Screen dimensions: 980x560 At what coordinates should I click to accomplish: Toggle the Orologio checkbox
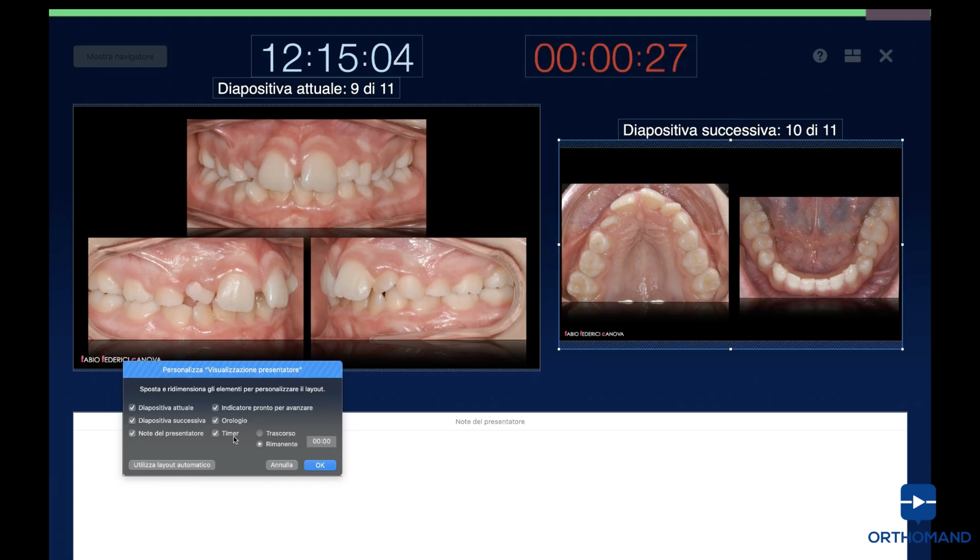pos(216,420)
